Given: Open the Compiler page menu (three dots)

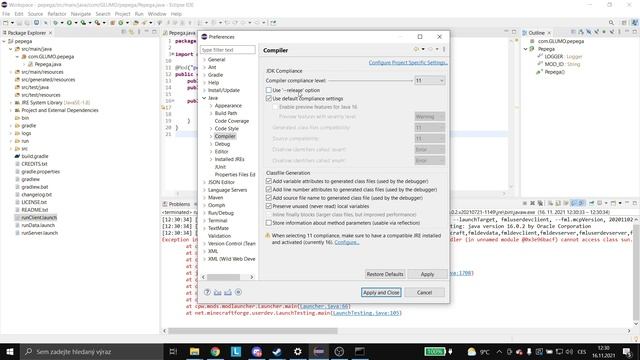Looking at the screenshot, I should click(x=444, y=49).
